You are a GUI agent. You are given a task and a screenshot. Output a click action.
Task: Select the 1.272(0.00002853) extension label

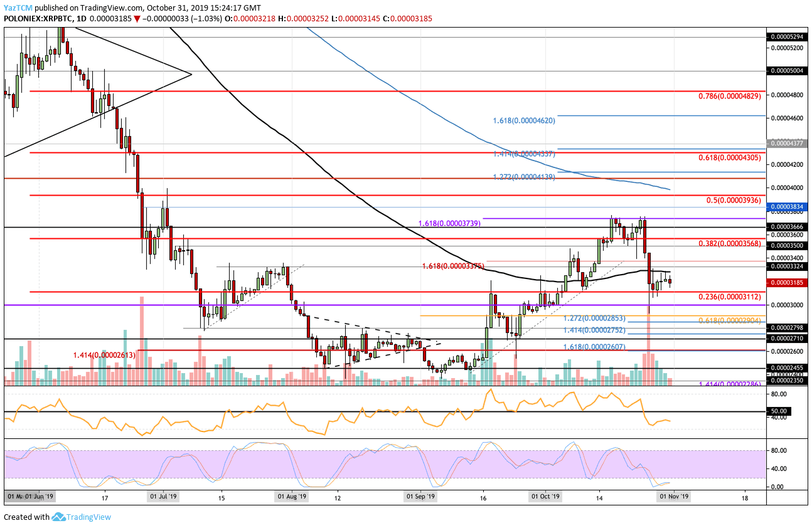click(594, 319)
